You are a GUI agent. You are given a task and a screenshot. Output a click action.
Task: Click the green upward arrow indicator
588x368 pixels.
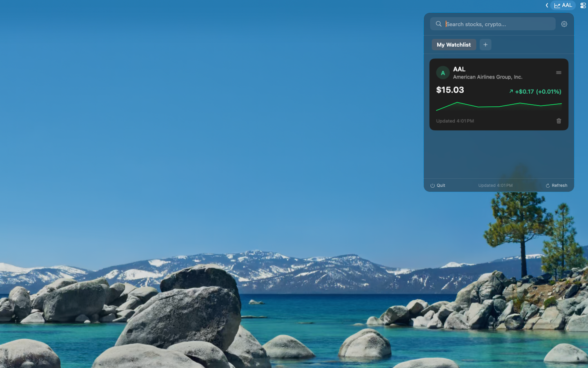pyautogui.click(x=510, y=92)
